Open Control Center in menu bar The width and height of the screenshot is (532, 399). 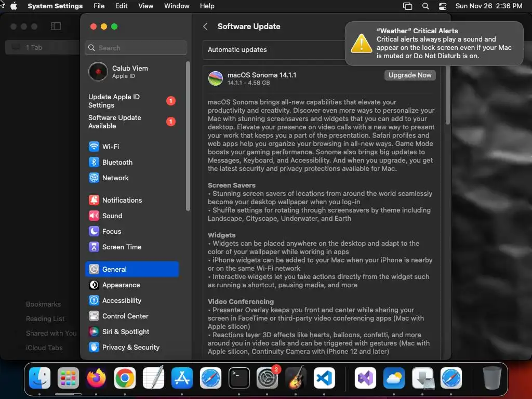pyautogui.click(x=443, y=6)
